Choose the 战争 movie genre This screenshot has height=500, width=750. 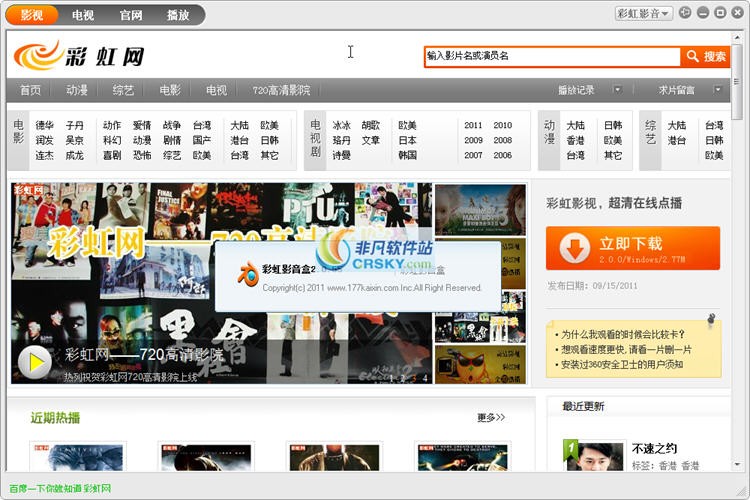[x=172, y=125]
